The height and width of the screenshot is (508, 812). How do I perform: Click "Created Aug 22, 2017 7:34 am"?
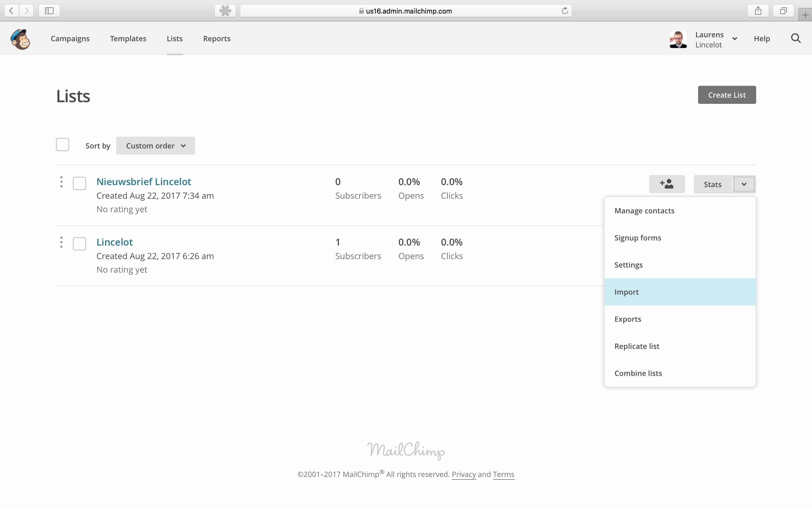(155, 196)
